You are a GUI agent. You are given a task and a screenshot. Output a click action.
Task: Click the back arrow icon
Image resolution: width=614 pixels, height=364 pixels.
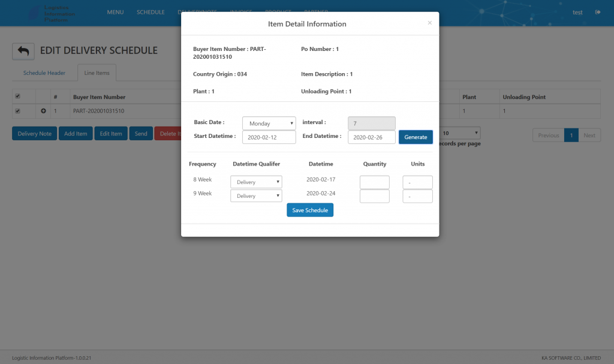point(23,52)
